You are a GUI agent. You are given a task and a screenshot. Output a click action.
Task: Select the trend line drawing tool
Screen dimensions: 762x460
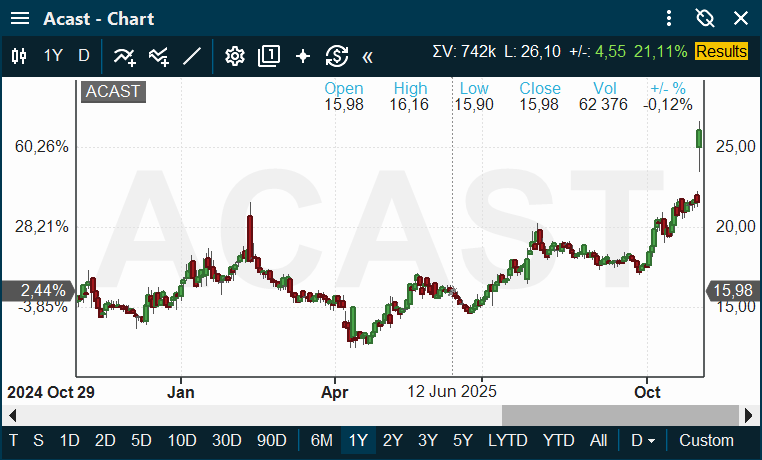click(192, 56)
